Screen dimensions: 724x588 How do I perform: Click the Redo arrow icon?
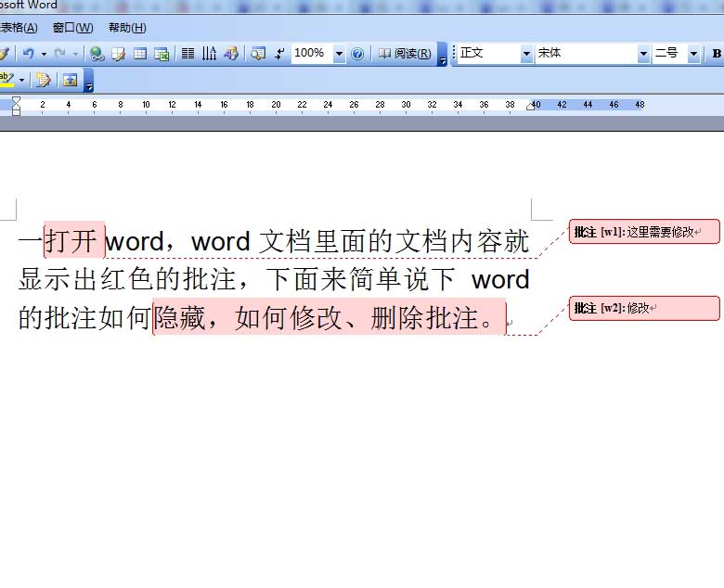pos(59,54)
